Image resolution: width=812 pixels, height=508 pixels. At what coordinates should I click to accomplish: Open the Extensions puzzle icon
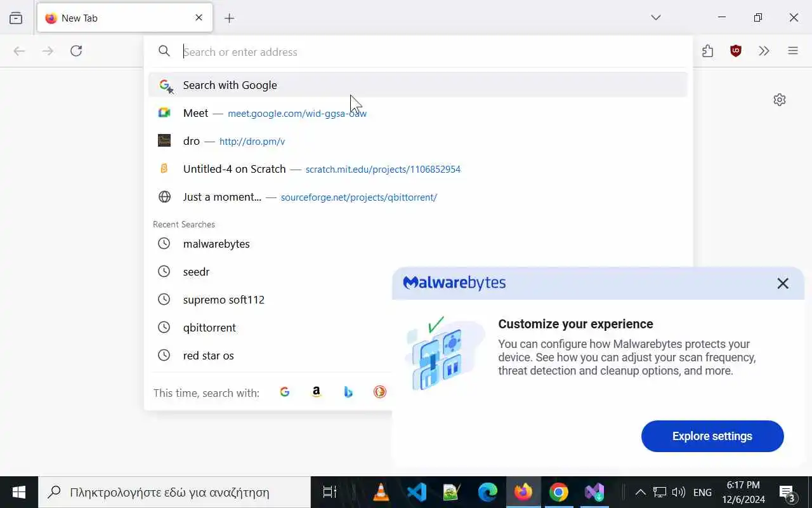(x=708, y=51)
